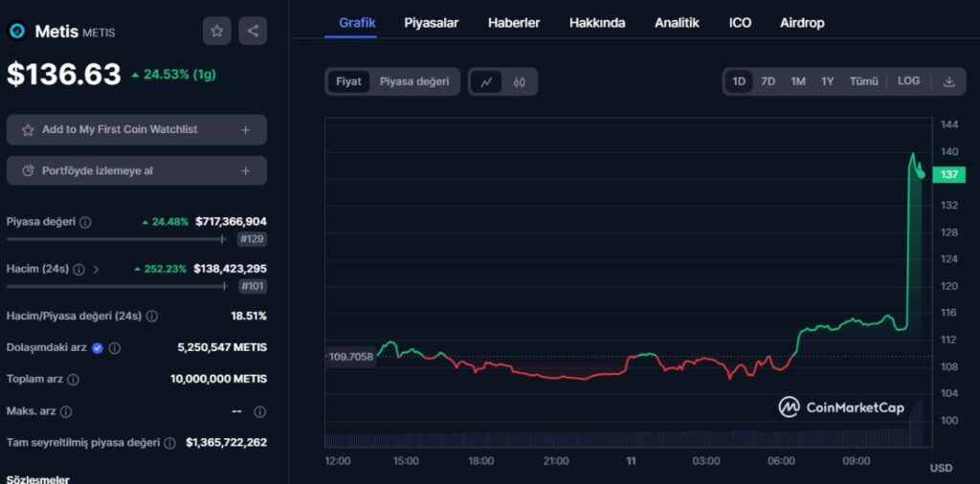Select 1D time range
Screen dimensions: 980x484
point(739,82)
